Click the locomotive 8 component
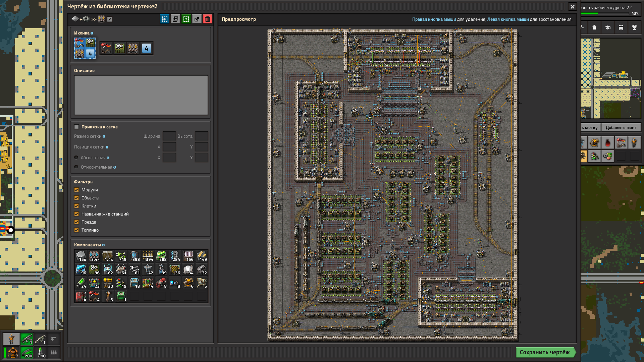644x362 pixels. (x=161, y=283)
